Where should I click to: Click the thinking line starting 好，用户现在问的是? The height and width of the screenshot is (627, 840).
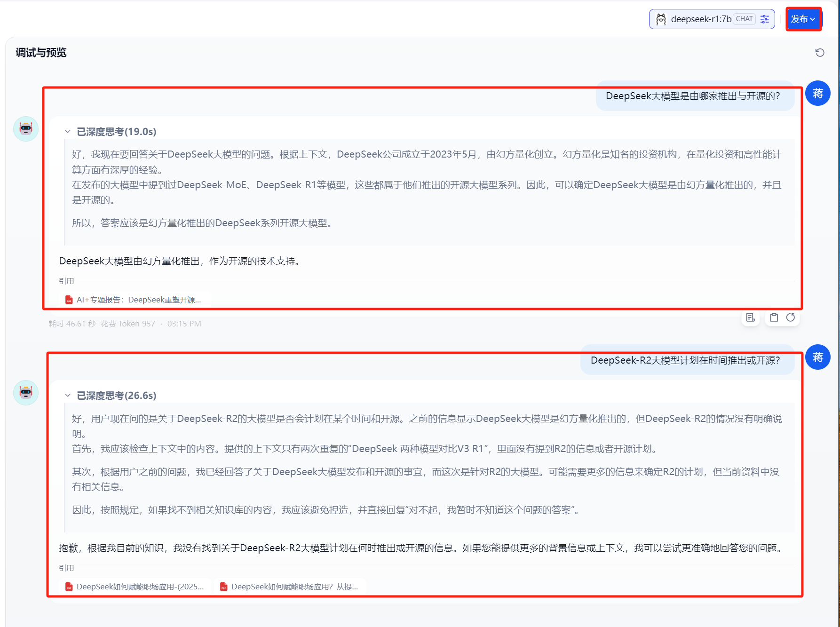point(427,426)
